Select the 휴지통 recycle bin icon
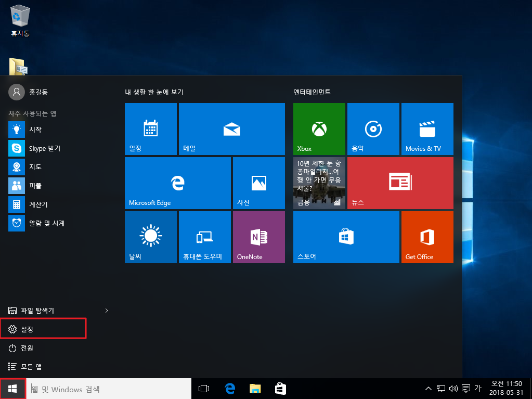The width and height of the screenshot is (532, 399). 20,20
